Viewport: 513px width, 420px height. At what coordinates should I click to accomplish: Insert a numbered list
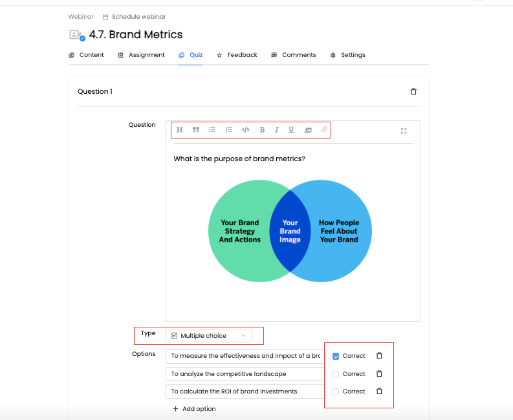229,129
